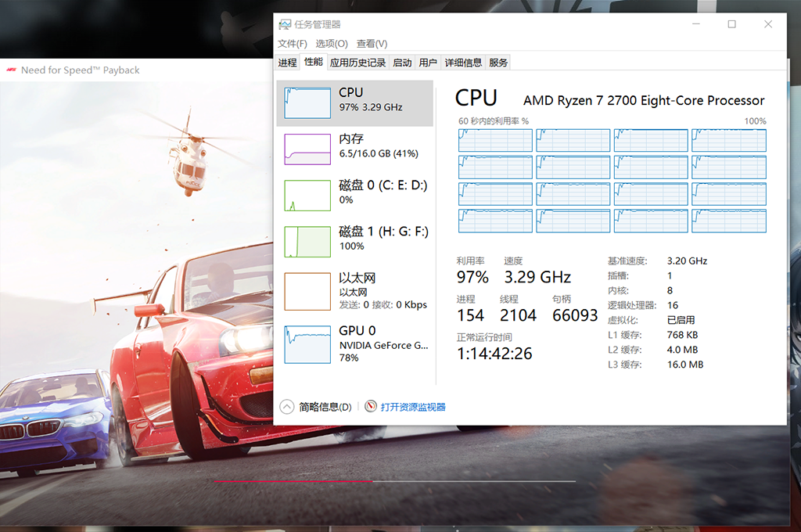
Task: Collapse view with the 简略信息(D) chevron icon
Action: pyautogui.click(x=287, y=407)
